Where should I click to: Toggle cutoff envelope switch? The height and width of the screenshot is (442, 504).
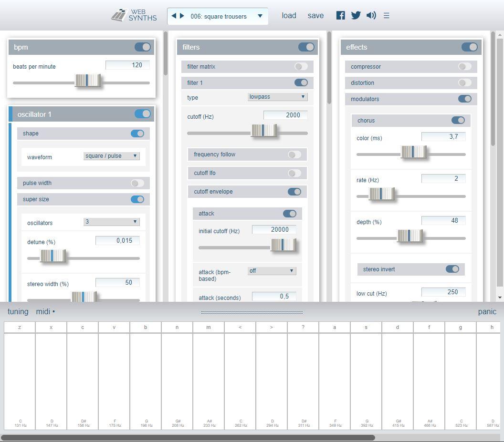(x=294, y=192)
